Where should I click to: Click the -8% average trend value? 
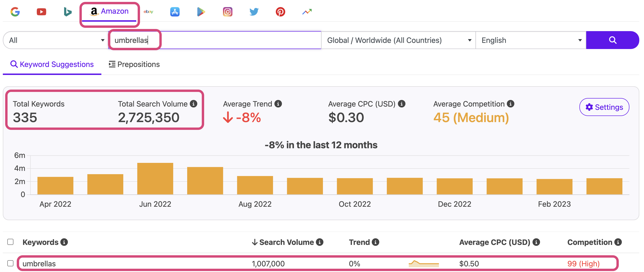(x=242, y=118)
